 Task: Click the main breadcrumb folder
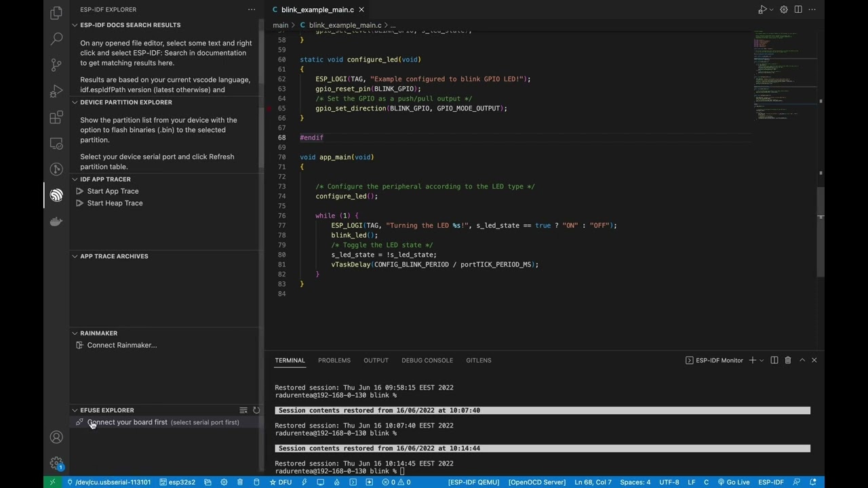[280, 25]
